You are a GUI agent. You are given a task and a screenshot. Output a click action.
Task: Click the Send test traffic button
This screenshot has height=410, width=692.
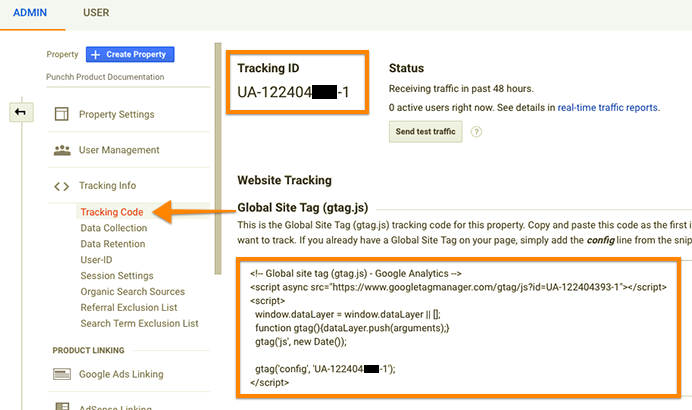point(425,132)
